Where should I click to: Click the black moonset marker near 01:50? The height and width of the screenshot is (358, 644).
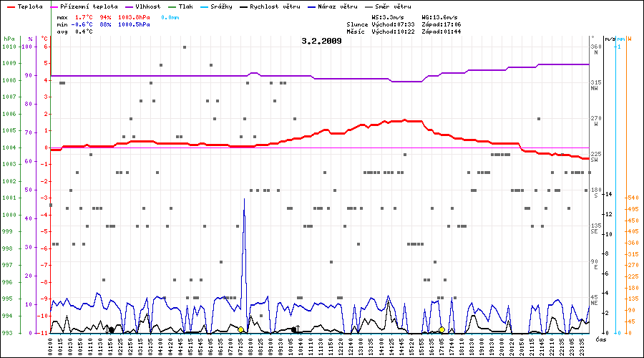[x=111, y=329]
